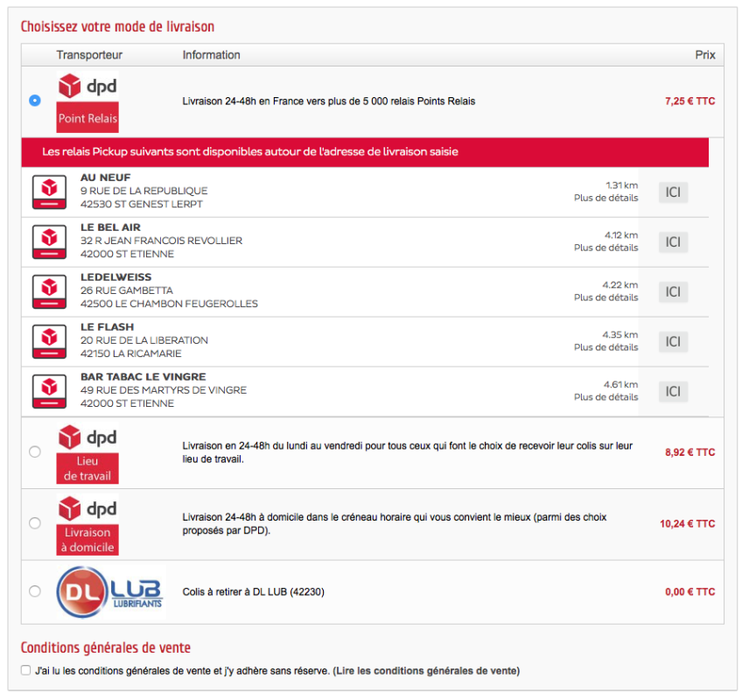Screen dimensions: 742x700
Task: Open Lire les conditions générales de vente link
Action: (x=426, y=670)
